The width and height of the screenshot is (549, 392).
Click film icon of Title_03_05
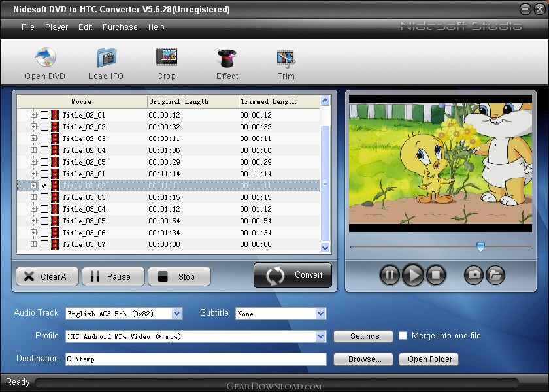[x=55, y=221]
